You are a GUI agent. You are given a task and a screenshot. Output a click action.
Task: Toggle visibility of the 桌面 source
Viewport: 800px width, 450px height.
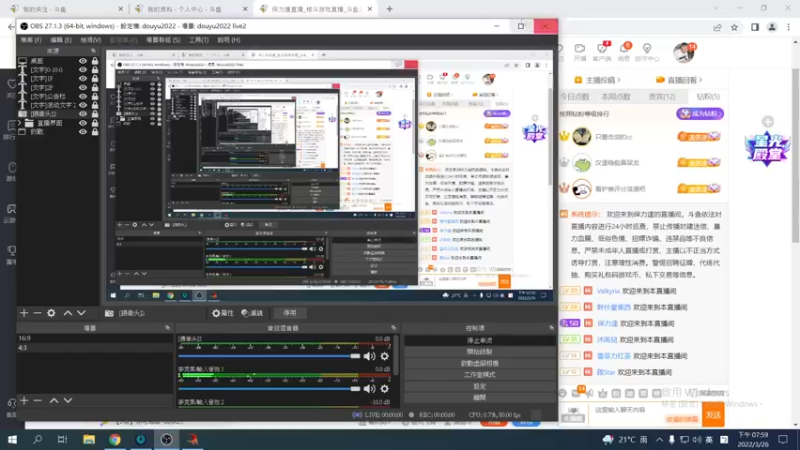point(83,61)
